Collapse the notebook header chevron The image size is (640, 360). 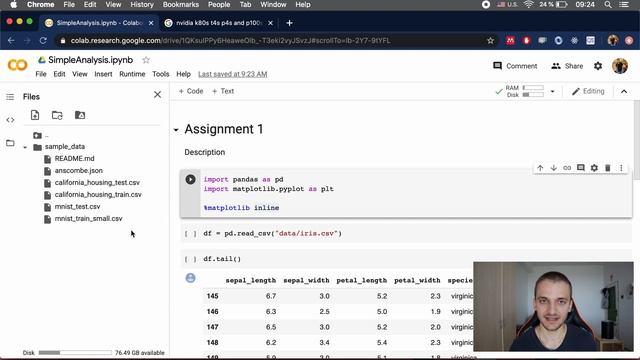624,91
